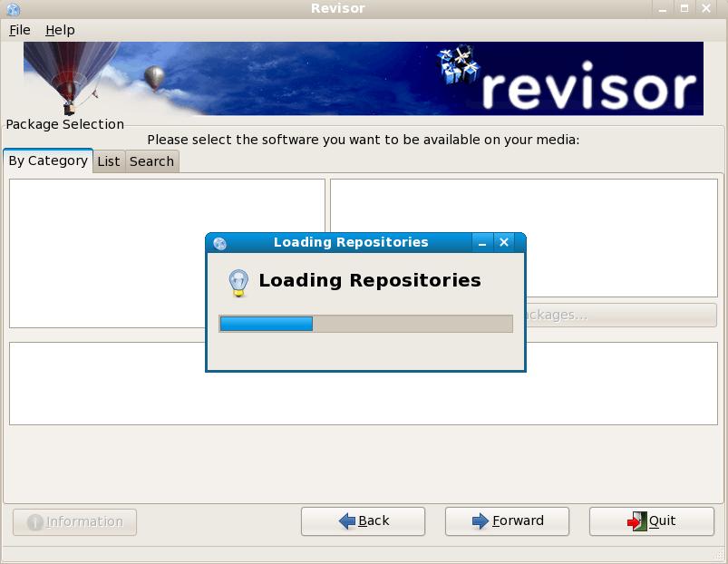Click the Loading Repositories dialog title icon
This screenshot has width=728, height=564.
pos(219,243)
